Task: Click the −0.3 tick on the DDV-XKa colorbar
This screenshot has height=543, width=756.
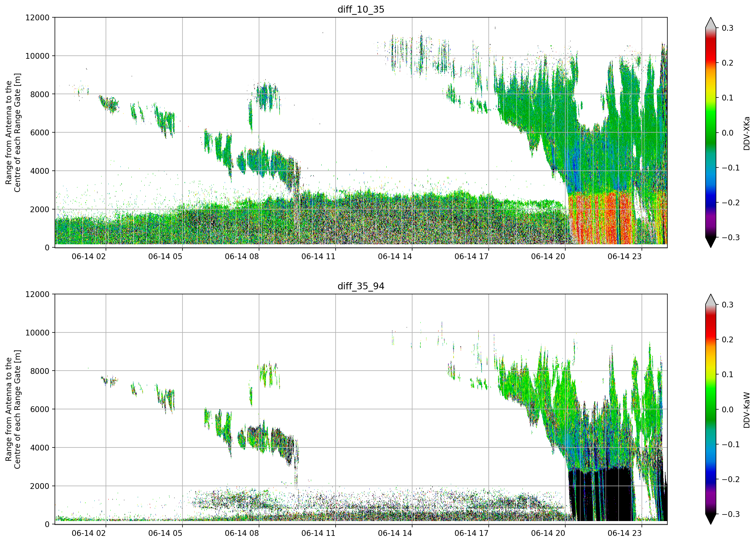Action: tap(731, 237)
